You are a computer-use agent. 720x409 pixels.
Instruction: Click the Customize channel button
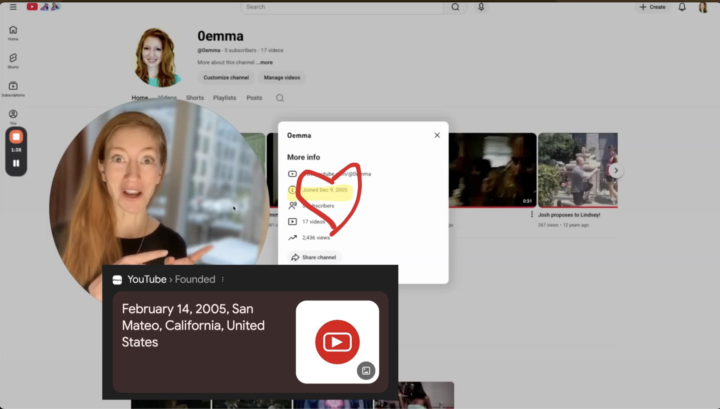(225, 77)
